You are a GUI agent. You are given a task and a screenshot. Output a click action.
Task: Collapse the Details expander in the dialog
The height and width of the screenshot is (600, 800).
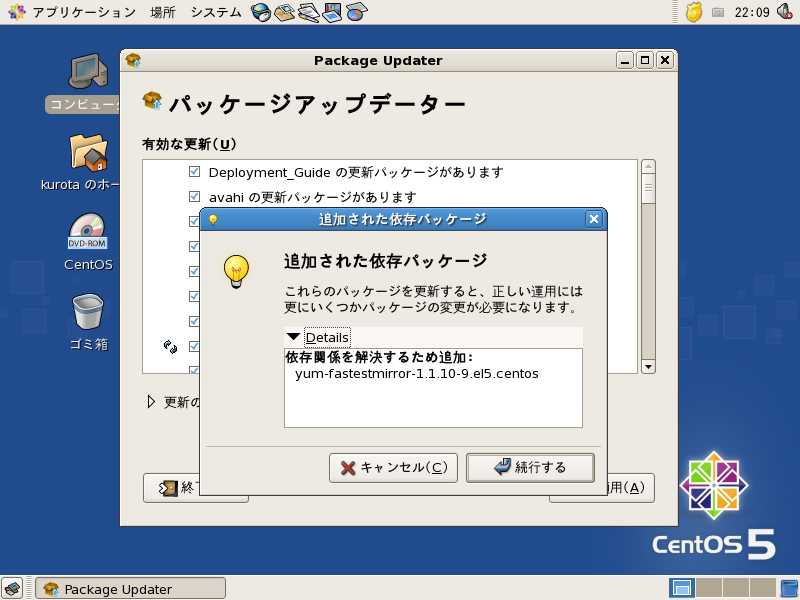click(293, 337)
